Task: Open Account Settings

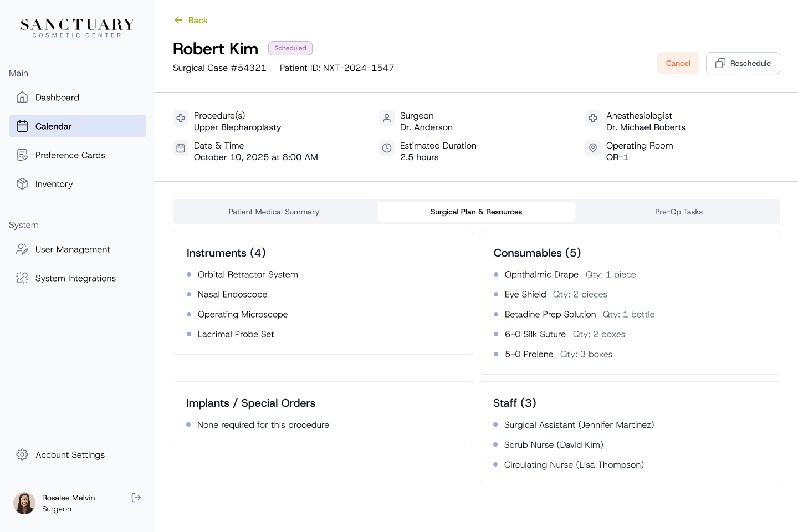Action: (78, 454)
